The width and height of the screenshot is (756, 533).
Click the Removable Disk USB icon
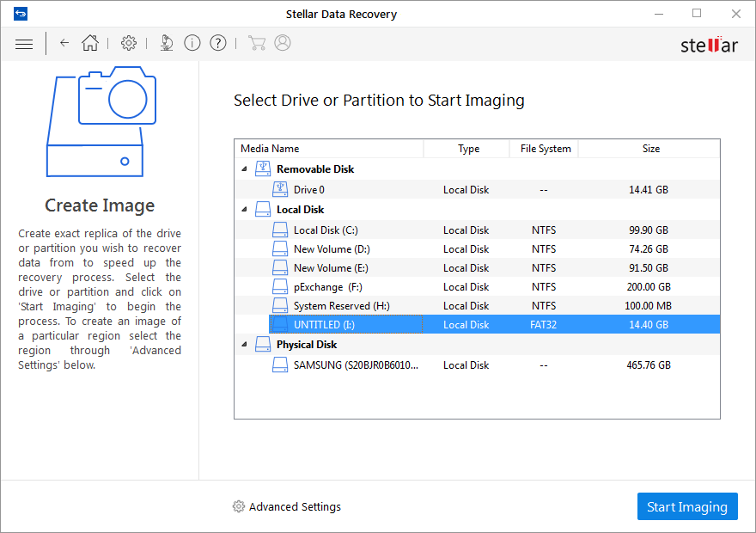(263, 168)
